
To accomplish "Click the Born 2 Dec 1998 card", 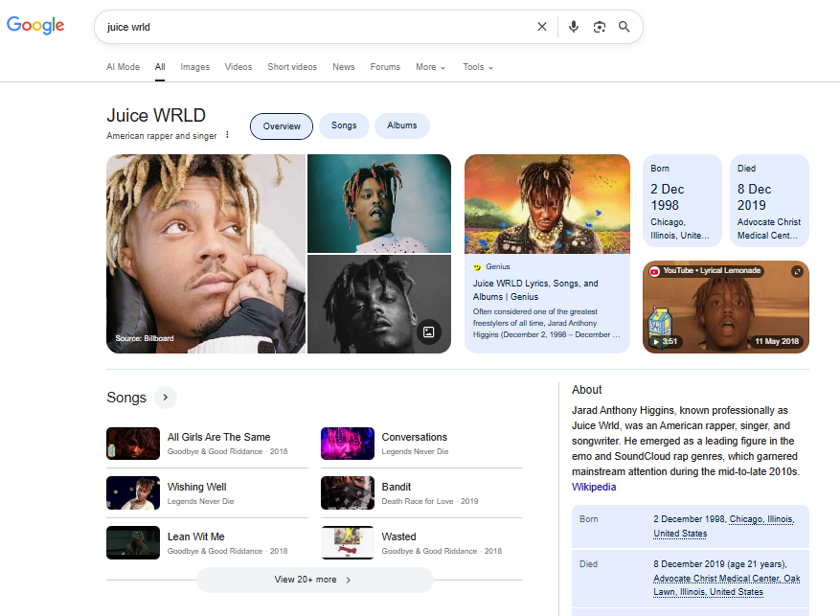I will 682,201.
